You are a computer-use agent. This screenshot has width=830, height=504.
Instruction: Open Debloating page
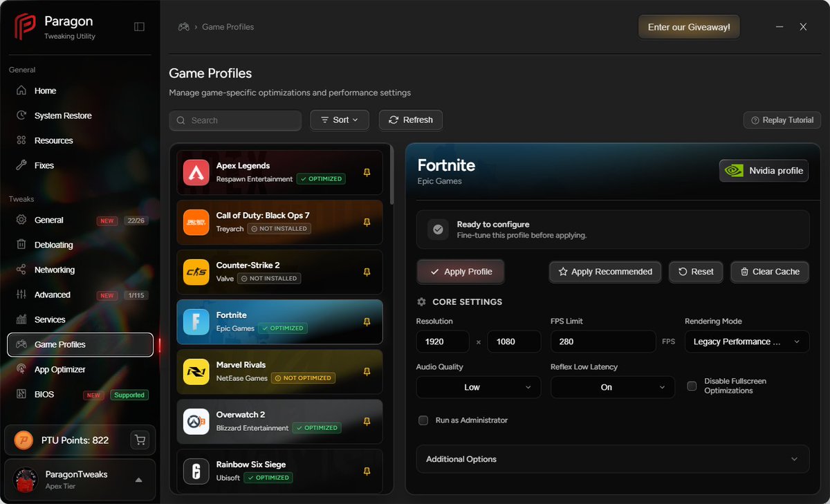80,245
